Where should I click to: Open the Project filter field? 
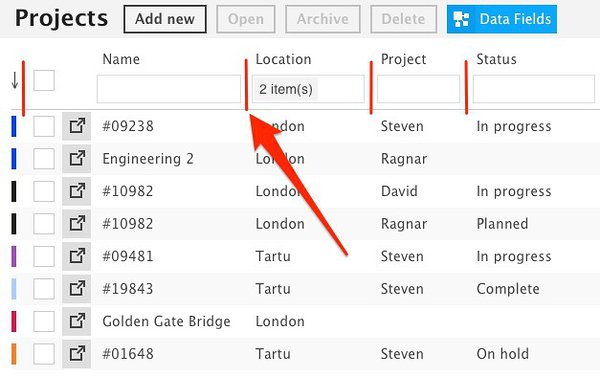pos(419,89)
